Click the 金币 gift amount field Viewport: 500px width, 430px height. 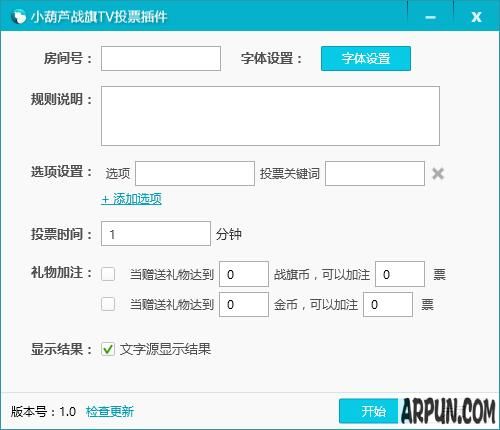pyautogui.click(x=244, y=304)
